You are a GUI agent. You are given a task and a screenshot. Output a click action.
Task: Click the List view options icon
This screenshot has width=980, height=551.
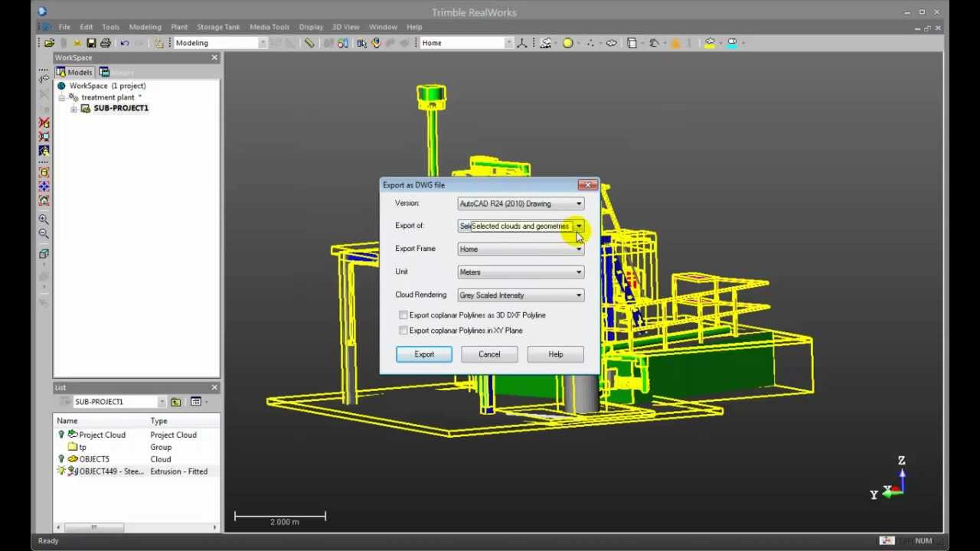[196, 402]
